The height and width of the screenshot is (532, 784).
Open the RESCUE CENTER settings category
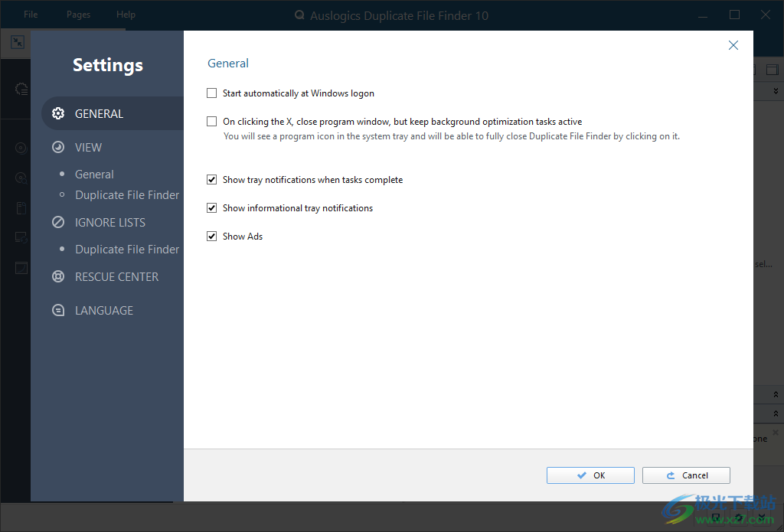click(116, 277)
